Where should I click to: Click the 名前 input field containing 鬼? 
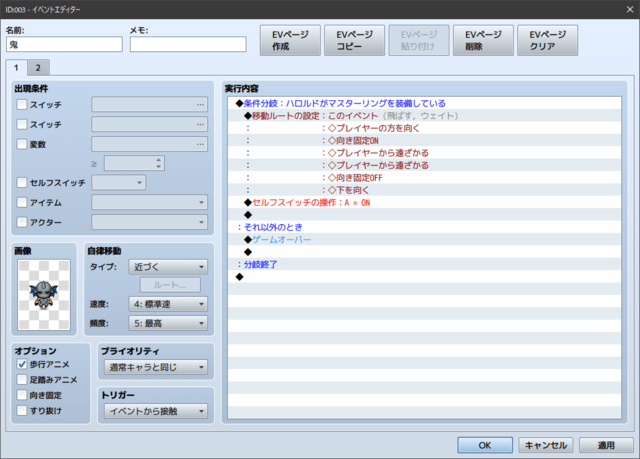click(64, 44)
